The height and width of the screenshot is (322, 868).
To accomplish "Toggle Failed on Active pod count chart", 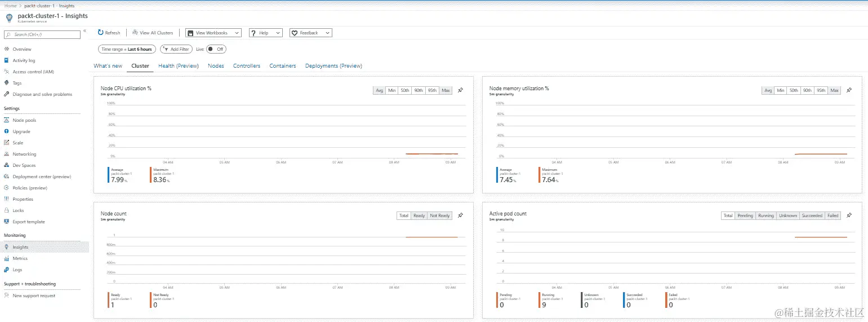I will tap(833, 215).
